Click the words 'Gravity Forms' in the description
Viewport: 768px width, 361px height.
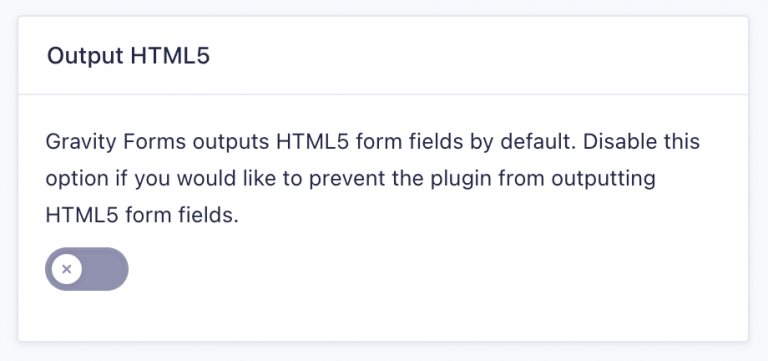pos(116,142)
